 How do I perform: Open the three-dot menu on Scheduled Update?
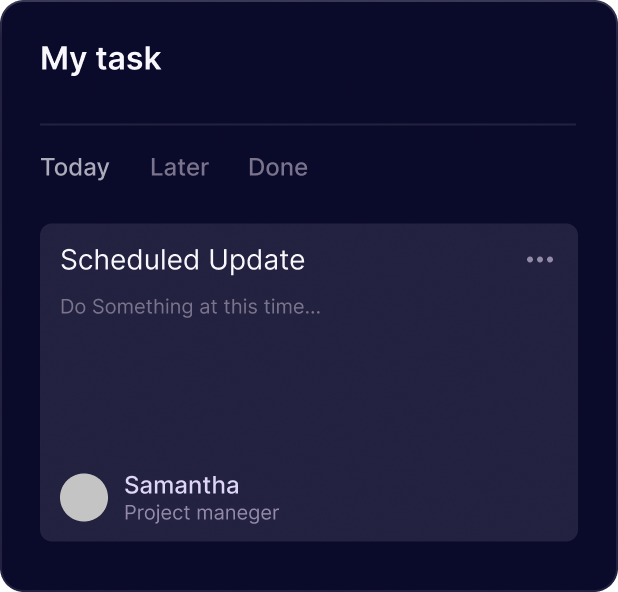tap(540, 259)
